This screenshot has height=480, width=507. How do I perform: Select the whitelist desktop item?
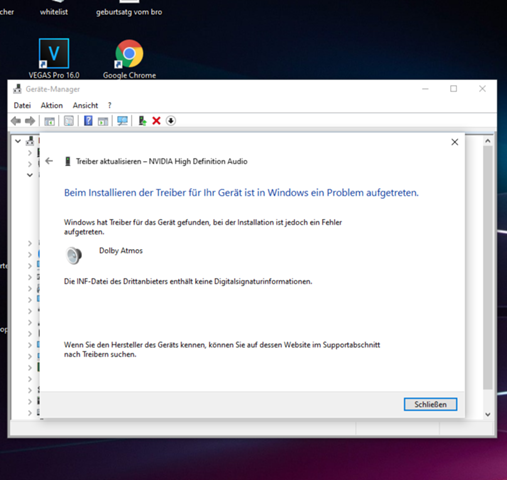(x=54, y=12)
